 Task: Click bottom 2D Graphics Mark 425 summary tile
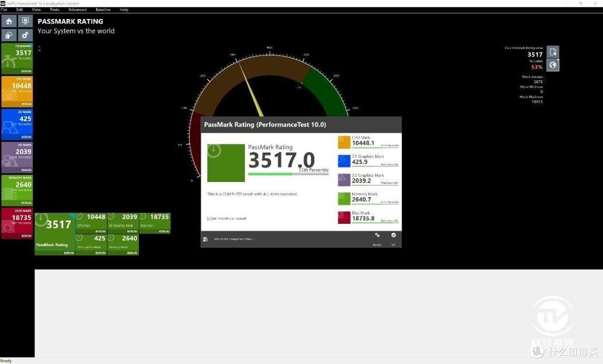(x=91, y=245)
